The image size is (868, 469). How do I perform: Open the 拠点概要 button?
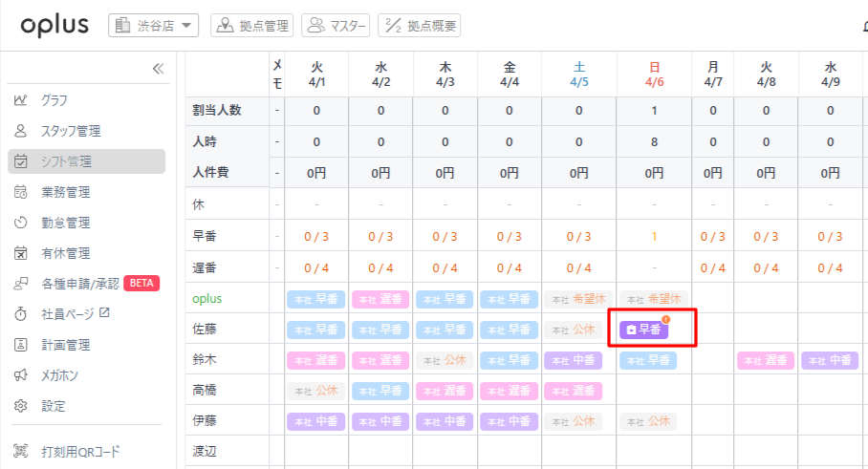click(x=420, y=26)
